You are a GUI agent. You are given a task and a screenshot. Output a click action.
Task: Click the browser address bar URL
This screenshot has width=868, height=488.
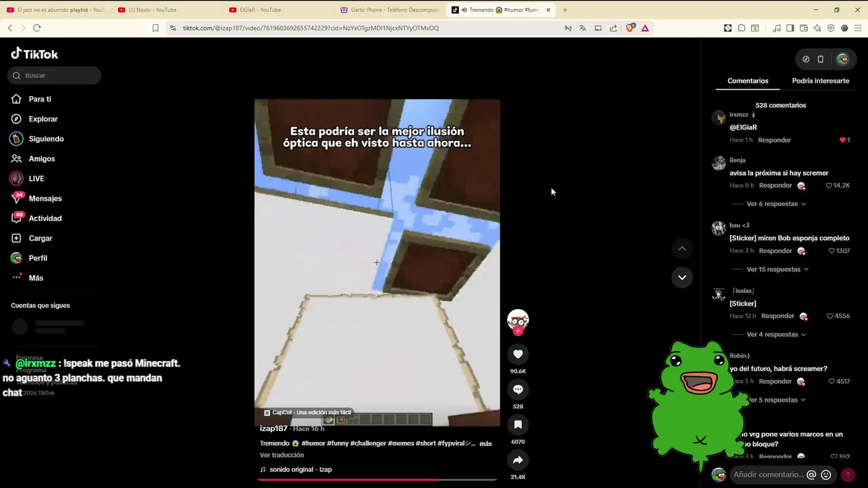click(311, 28)
